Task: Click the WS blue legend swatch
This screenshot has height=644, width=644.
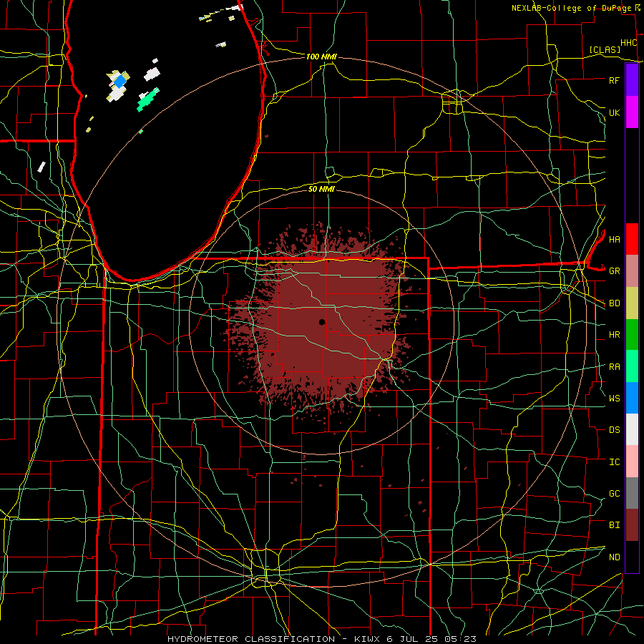Action: (632, 398)
